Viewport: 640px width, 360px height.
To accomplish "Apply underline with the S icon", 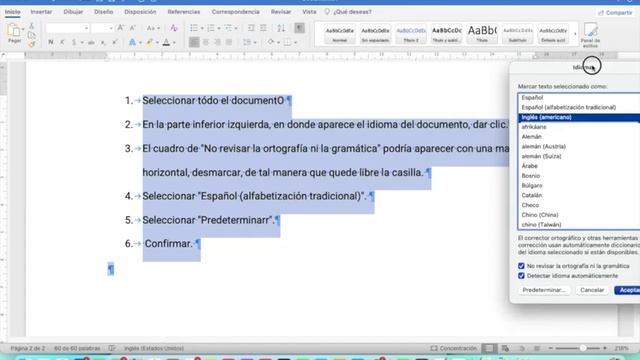I will point(74,42).
